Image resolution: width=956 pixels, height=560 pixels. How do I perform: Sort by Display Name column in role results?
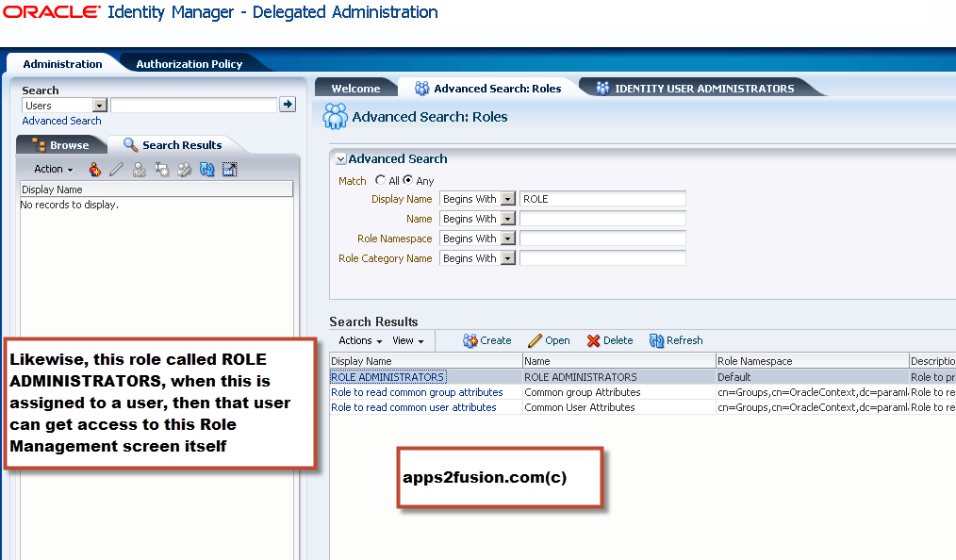tap(425, 361)
